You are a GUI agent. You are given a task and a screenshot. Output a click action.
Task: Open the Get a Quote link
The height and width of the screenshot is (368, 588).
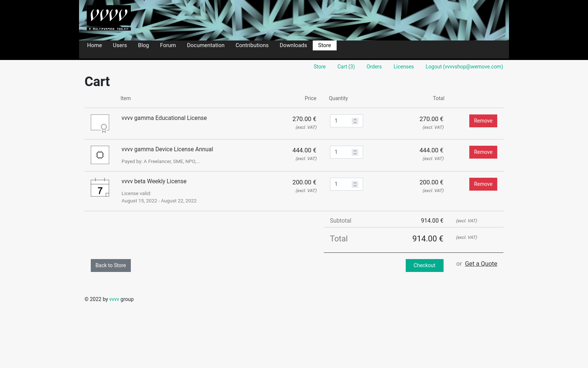[481, 263]
